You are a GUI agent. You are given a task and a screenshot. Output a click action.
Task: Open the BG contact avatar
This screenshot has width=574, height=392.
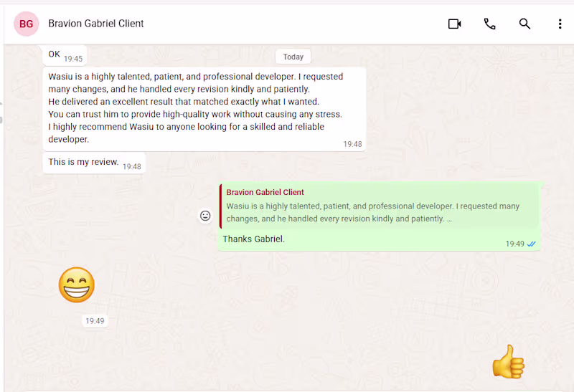tap(27, 24)
